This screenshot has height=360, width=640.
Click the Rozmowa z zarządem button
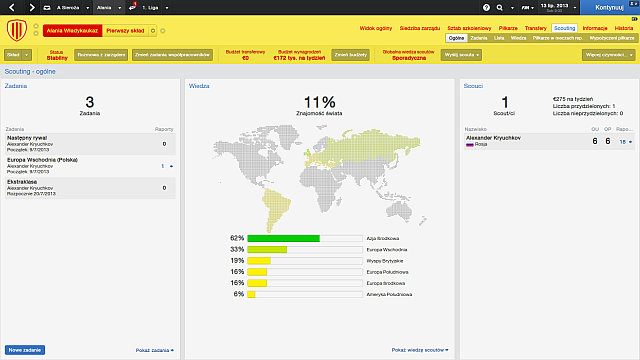[101, 55]
